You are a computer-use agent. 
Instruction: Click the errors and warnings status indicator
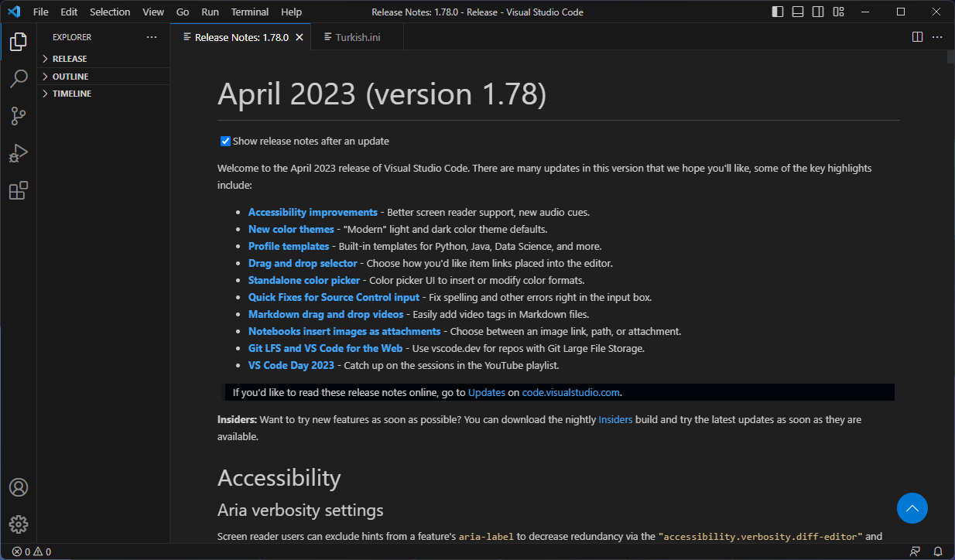(31, 551)
